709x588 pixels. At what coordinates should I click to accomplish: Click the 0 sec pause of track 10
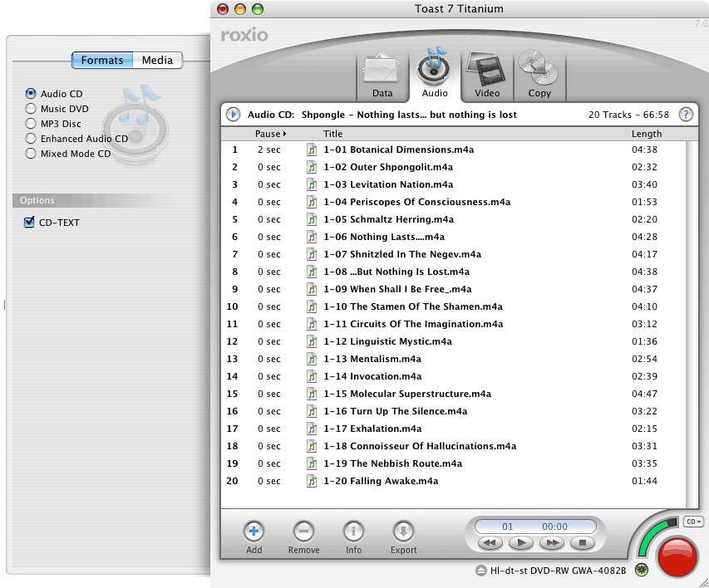pos(269,306)
